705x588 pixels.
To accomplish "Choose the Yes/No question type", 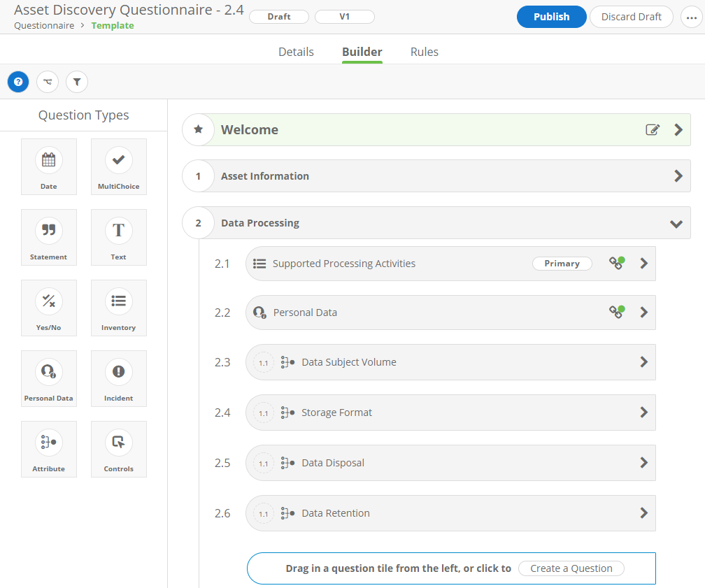I will pyautogui.click(x=48, y=308).
